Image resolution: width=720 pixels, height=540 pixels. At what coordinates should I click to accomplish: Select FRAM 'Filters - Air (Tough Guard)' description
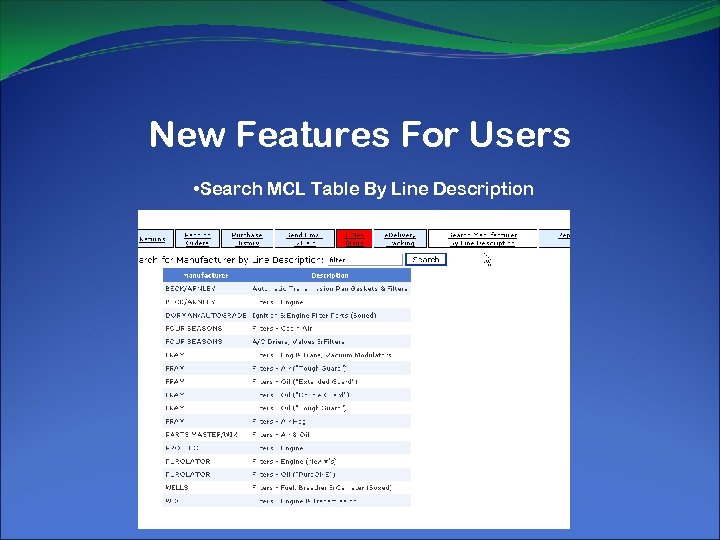point(299,368)
